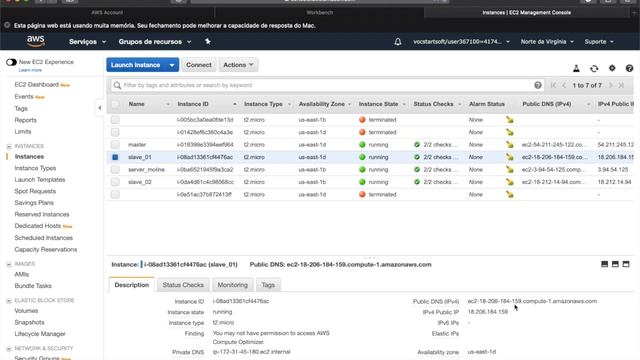
Task: Collapse the ELASTIC BLOCK STORE section
Action: pos(9,300)
